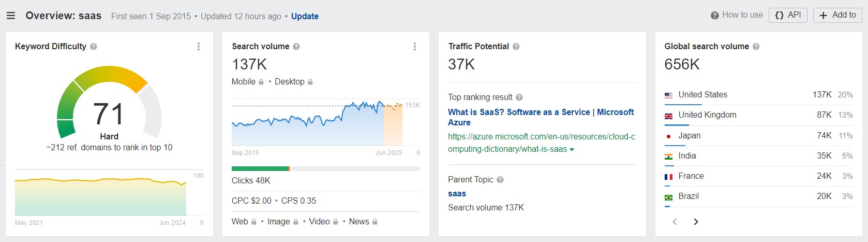This screenshot has width=868, height=242.
Task: Go to next page of countries
Action: 696,222
